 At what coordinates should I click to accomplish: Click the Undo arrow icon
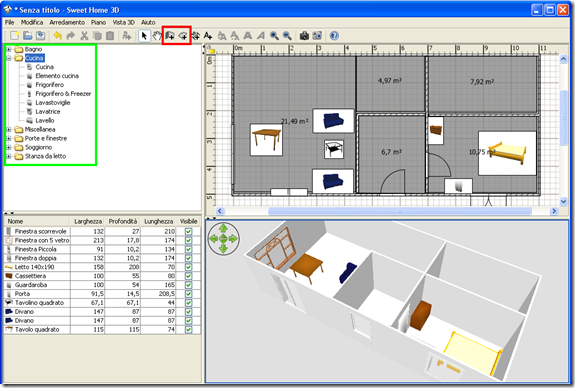pyautogui.click(x=58, y=36)
